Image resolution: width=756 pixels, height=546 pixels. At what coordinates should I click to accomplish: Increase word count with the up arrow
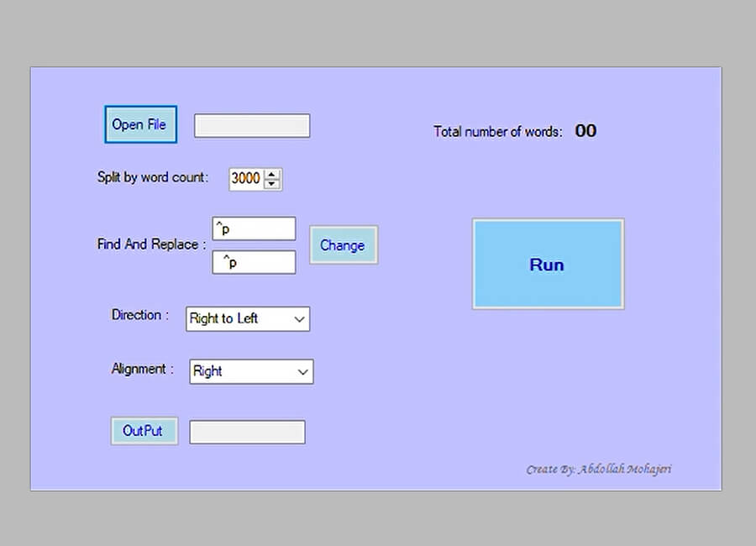tap(272, 174)
